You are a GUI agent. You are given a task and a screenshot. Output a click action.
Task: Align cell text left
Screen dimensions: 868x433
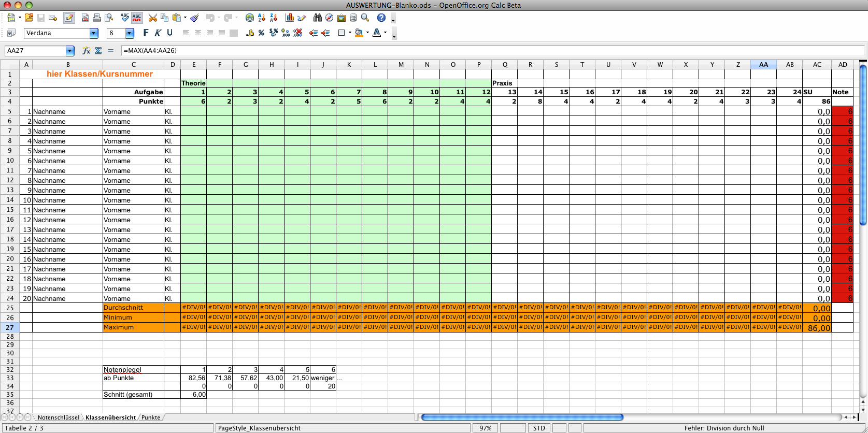[x=186, y=33]
